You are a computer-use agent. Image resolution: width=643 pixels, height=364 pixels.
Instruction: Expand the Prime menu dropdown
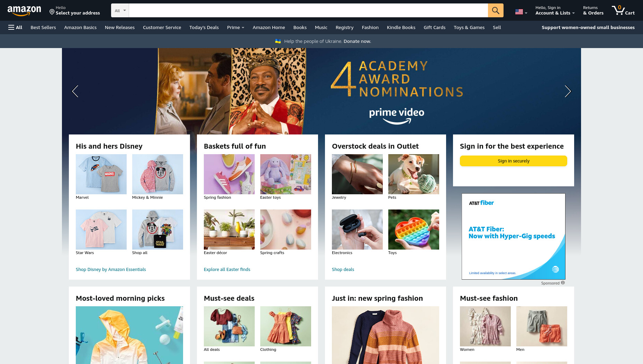tap(236, 27)
